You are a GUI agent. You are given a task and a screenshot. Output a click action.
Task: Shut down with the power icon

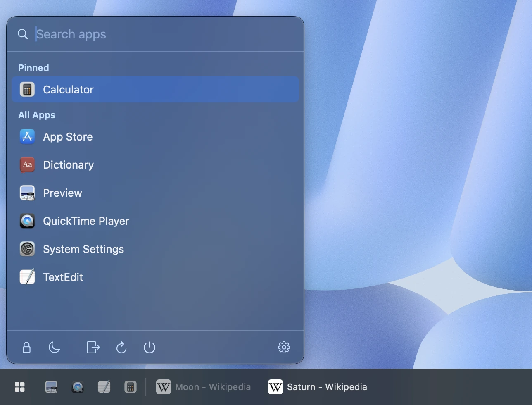point(150,347)
